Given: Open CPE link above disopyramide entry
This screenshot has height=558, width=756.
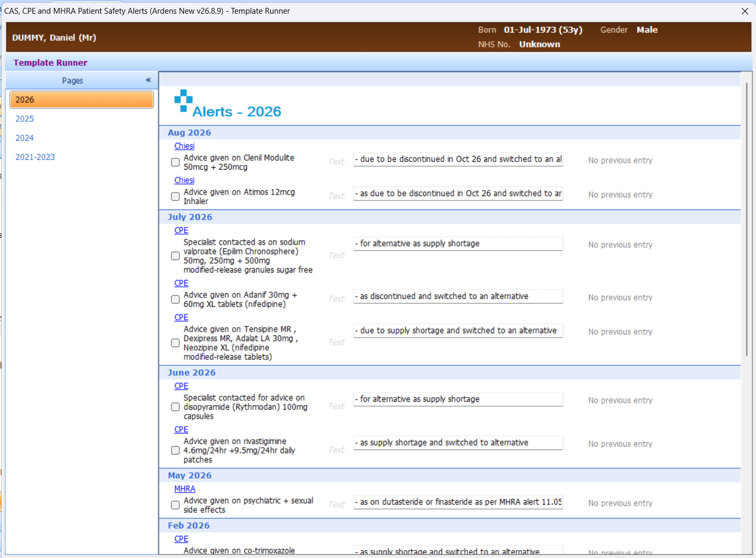Looking at the screenshot, I should pos(181,386).
